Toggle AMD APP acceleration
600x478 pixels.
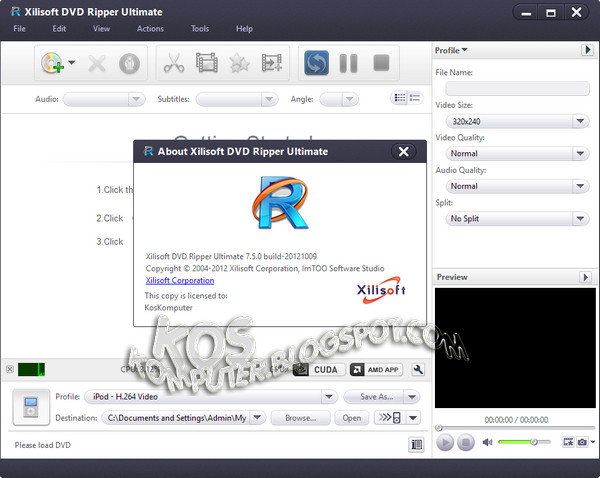pos(376,370)
